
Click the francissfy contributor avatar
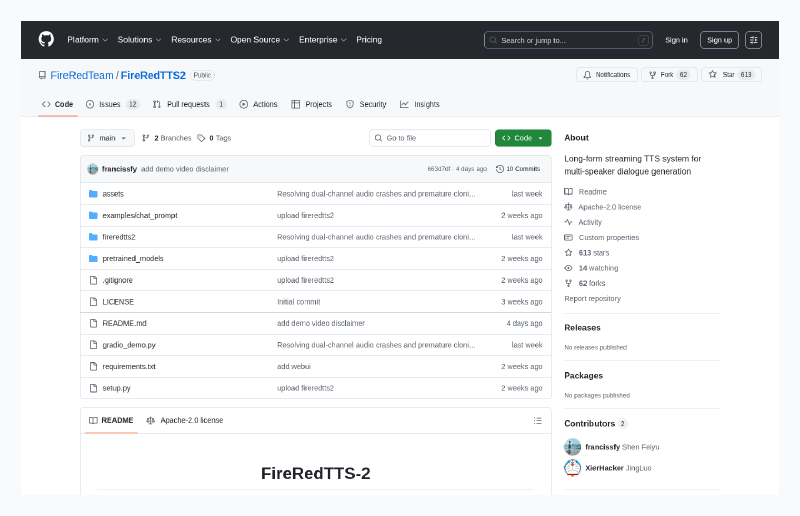pyautogui.click(x=572, y=447)
